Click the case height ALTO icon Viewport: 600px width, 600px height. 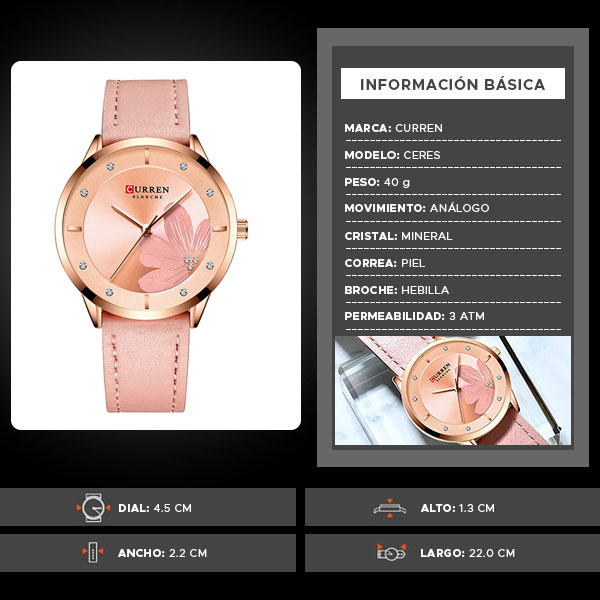390,508
